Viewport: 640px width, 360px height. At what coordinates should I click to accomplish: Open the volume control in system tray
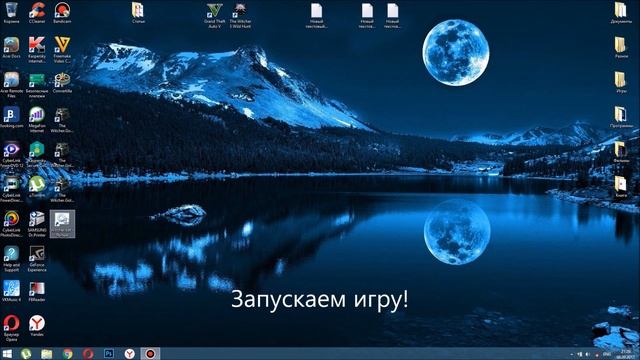click(588, 354)
